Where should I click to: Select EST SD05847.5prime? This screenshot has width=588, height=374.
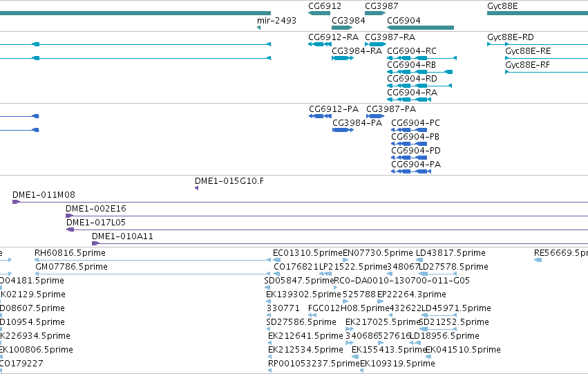click(299, 281)
